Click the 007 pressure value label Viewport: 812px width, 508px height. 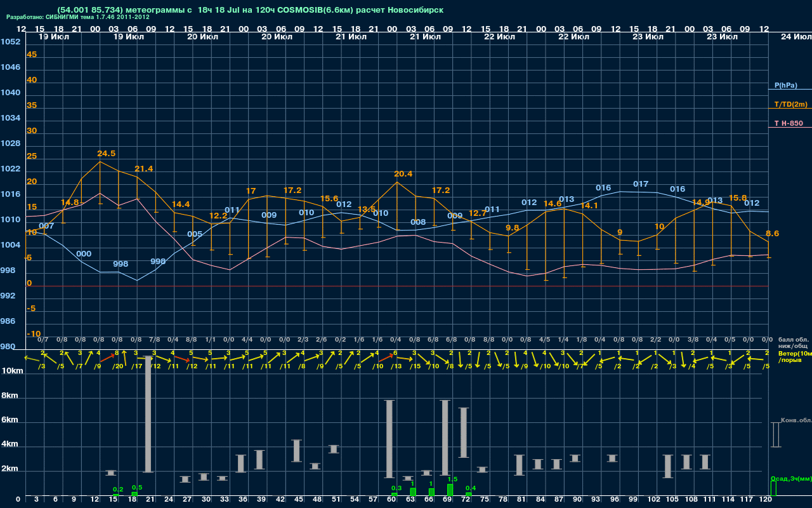(46, 226)
